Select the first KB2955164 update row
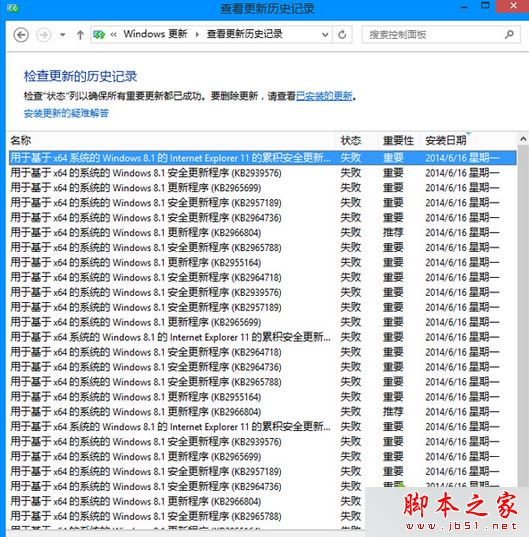This screenshot has height=537, width=529. [x=263, y=263]
